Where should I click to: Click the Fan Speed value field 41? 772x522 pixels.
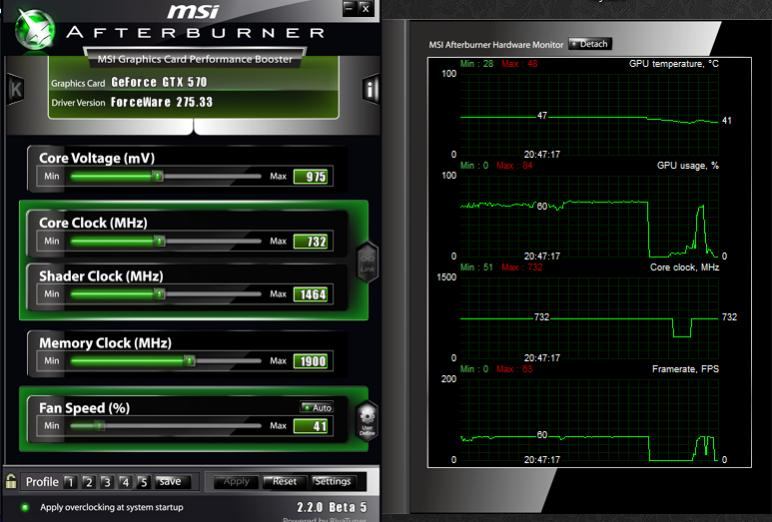[x=311, y=426]
